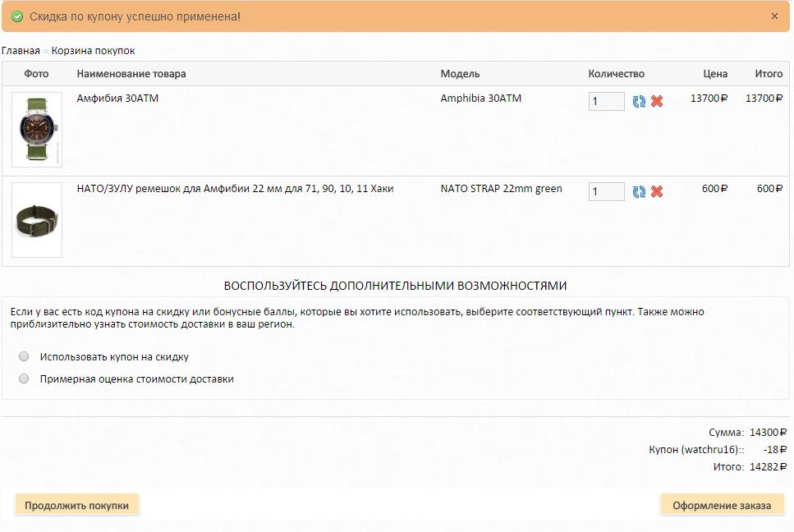Click the Наименование товара column header

[131, 74]
